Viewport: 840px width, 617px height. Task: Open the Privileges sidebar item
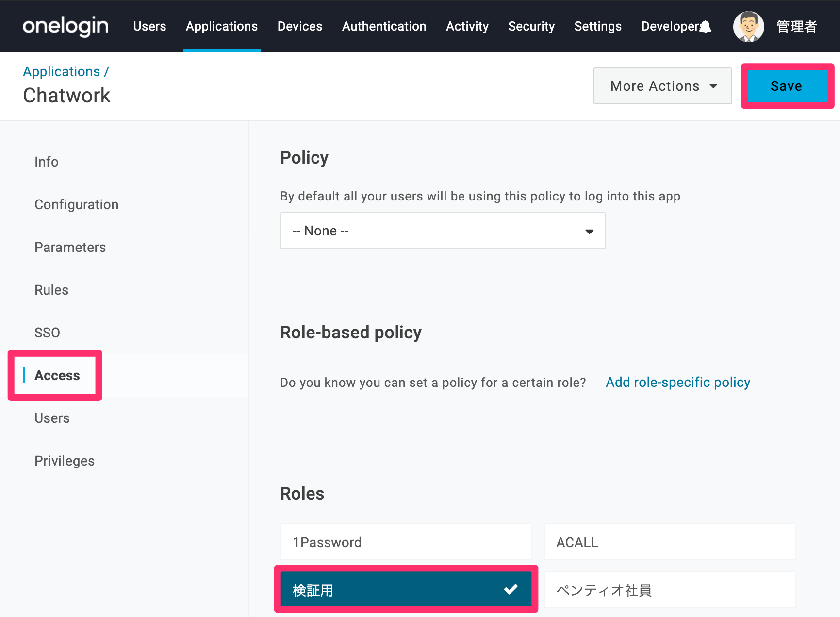[x=65, y=461]
